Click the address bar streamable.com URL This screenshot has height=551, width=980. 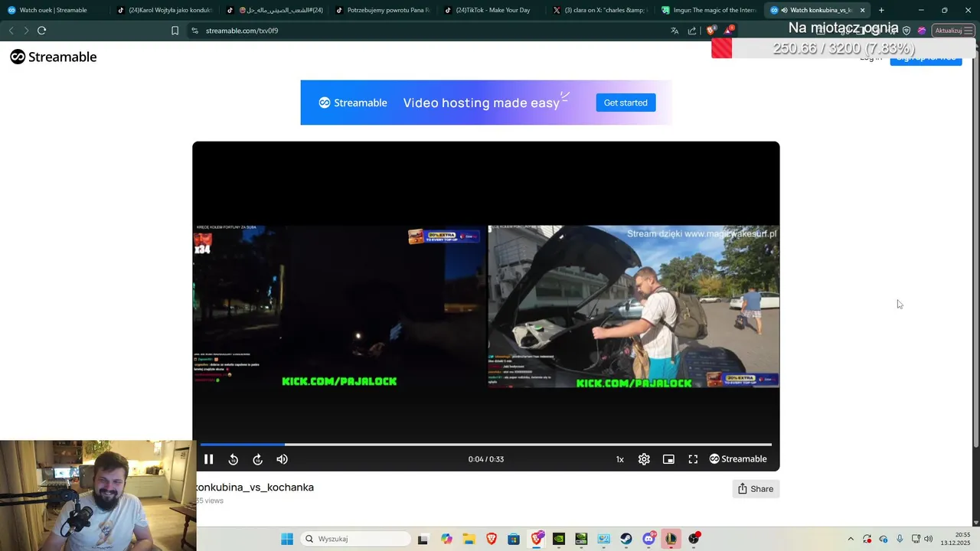coord(242,31)
